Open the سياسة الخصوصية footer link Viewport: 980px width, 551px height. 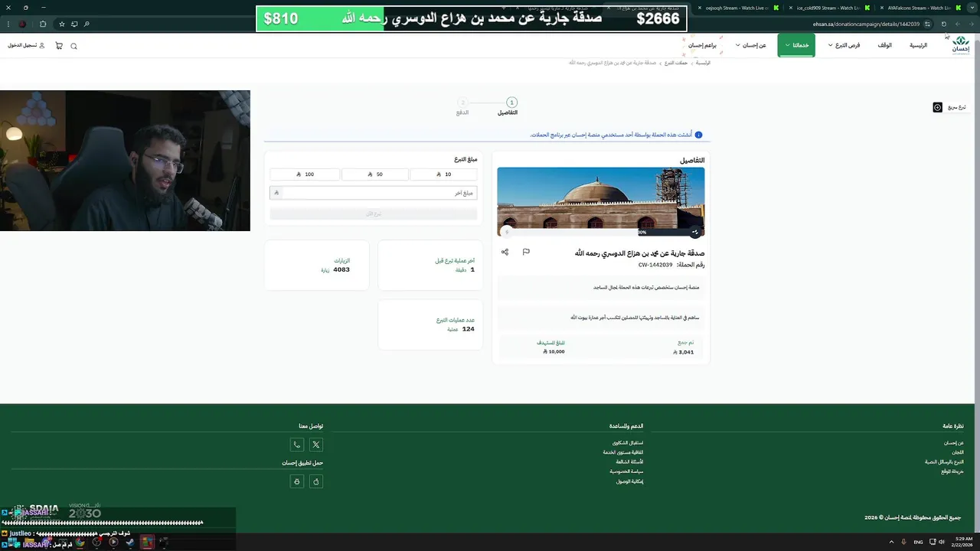click(626, 471)
